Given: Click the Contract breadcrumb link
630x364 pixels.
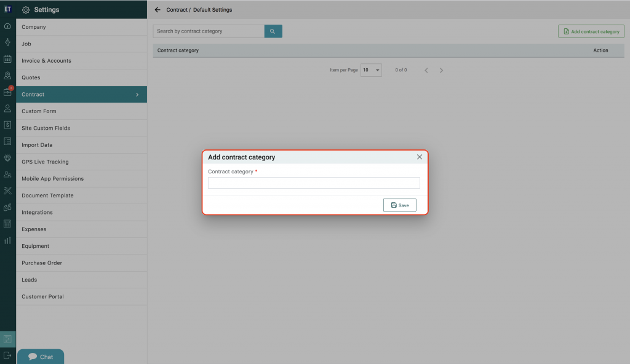Looking at the screenshot, I should point(177,10).
